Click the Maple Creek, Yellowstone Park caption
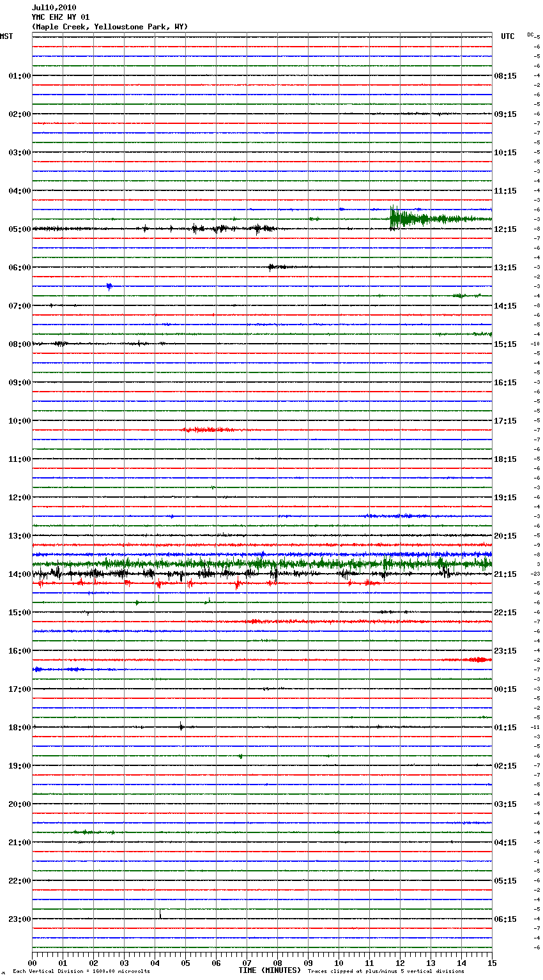Viewport: 543px width, 980px height. tap(110, 27)
